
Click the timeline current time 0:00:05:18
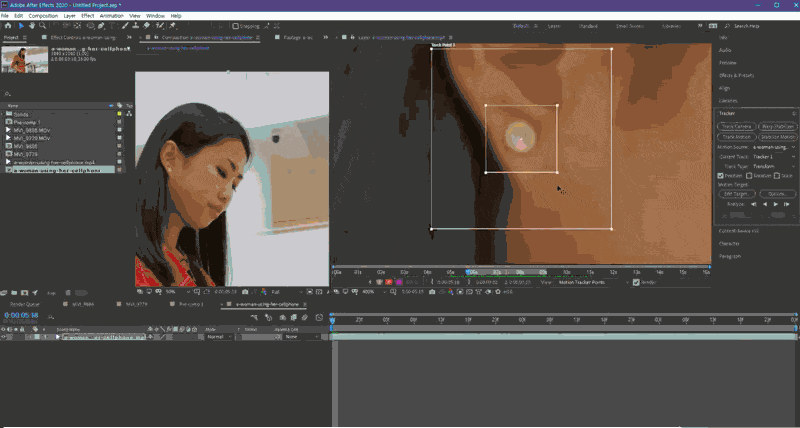(x=21, y=316)
